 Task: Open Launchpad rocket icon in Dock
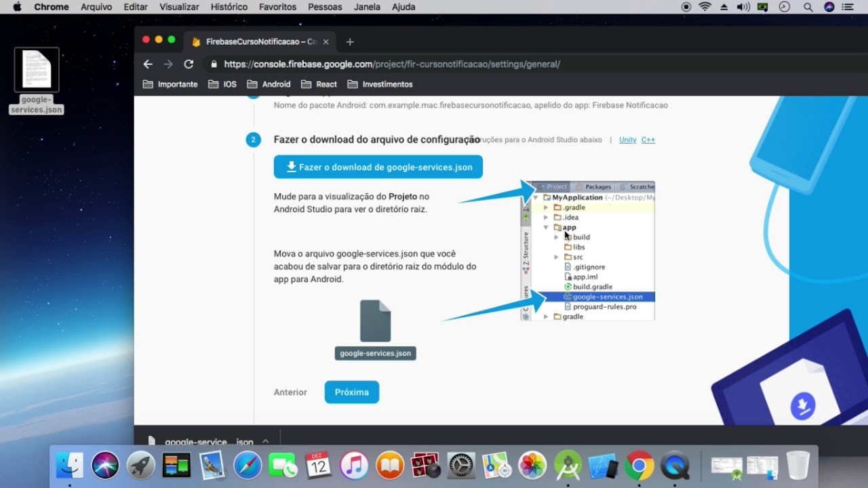pos(141,466)
